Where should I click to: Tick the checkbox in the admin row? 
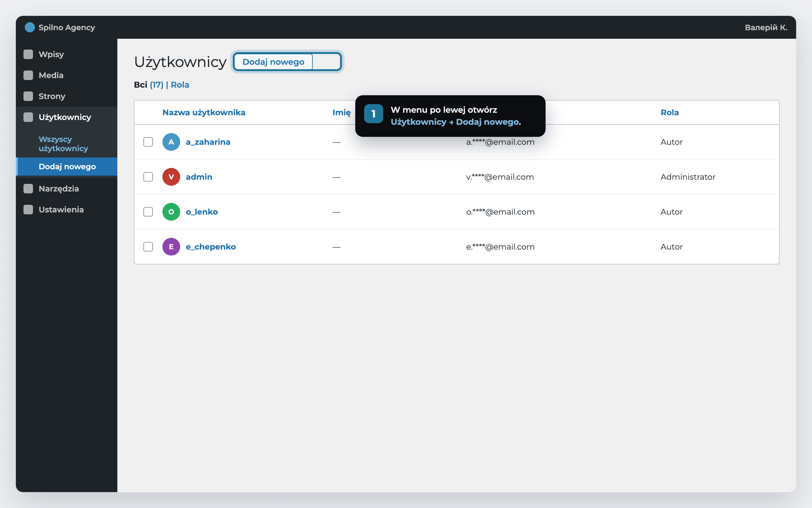(x=148, y=177)
